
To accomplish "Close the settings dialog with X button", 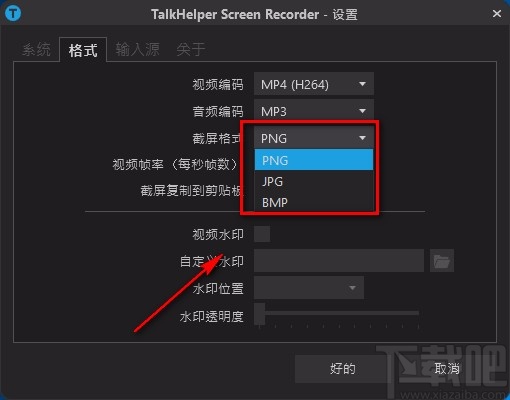I will pos(497,14).
